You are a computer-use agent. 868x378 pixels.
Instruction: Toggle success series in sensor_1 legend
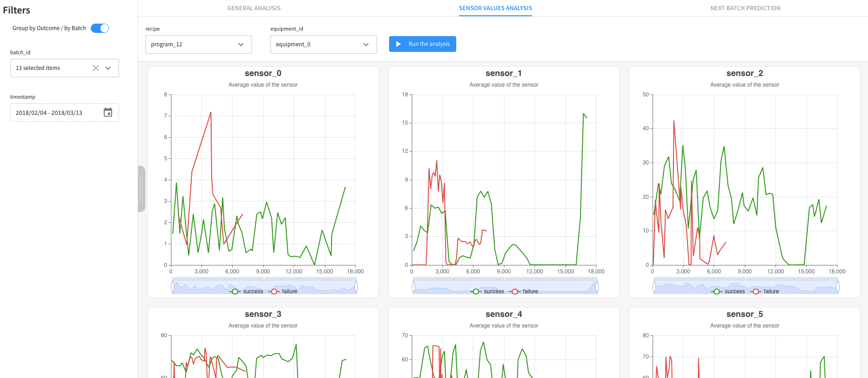(487, 291)
